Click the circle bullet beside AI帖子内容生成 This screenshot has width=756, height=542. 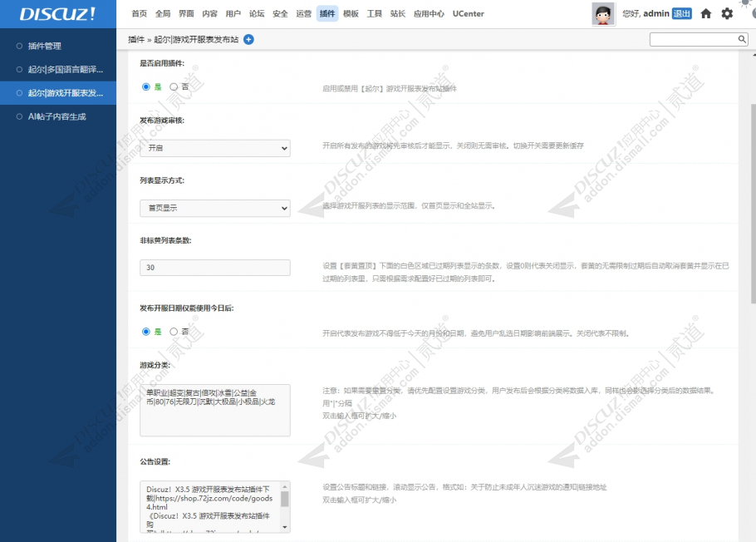(x=19, y=117)
